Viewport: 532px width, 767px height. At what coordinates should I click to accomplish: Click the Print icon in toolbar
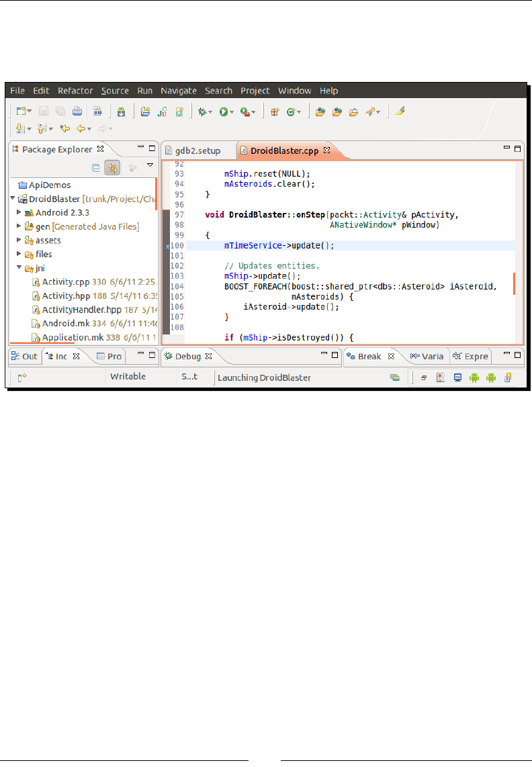(77, 112)
